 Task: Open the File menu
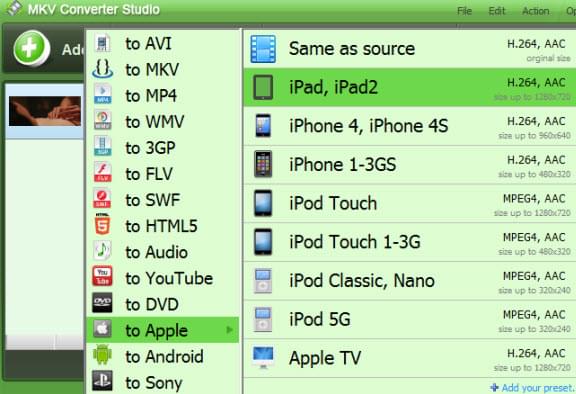[464, 11]
